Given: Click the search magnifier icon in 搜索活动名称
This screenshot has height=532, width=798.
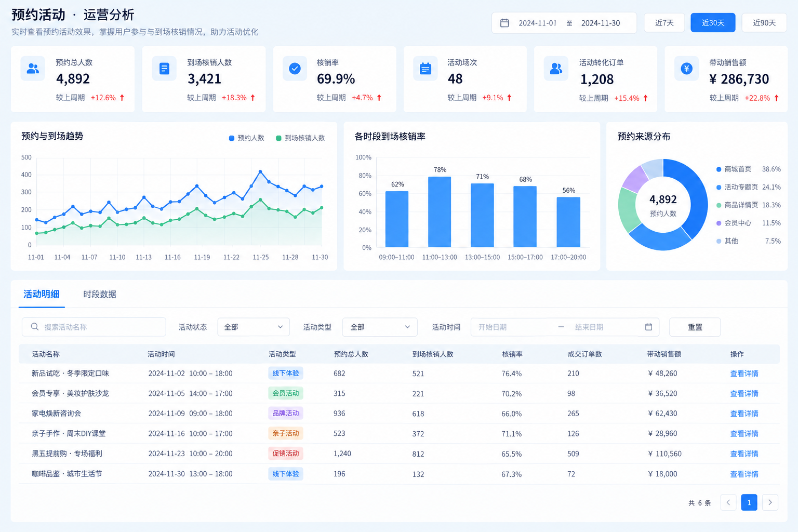Looking at the screenshot, I should 35,327.
